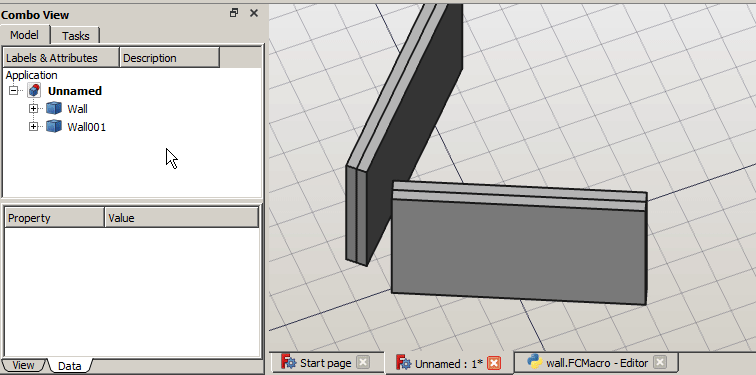Switch to the Unnamed : 1* document tab

tap(448, 363)
